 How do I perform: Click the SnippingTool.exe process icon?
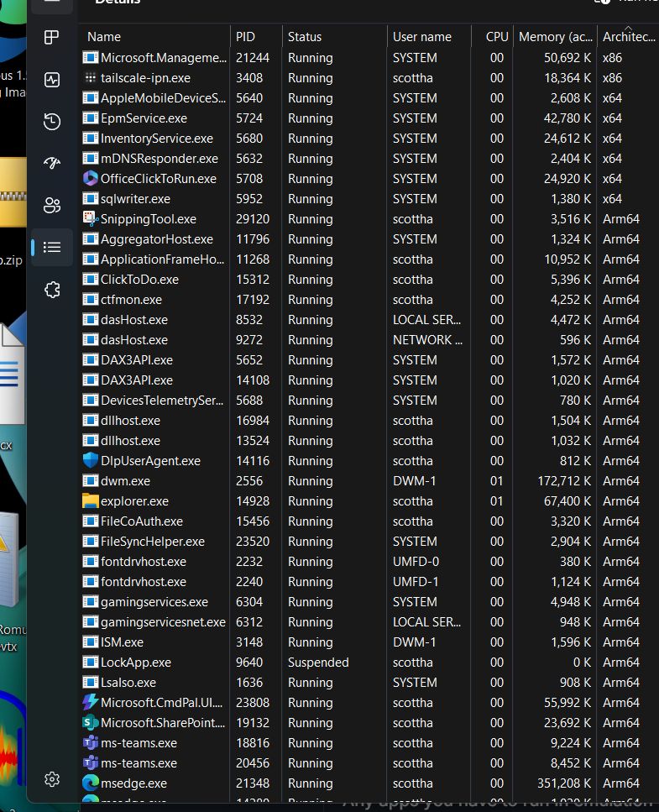90,218
